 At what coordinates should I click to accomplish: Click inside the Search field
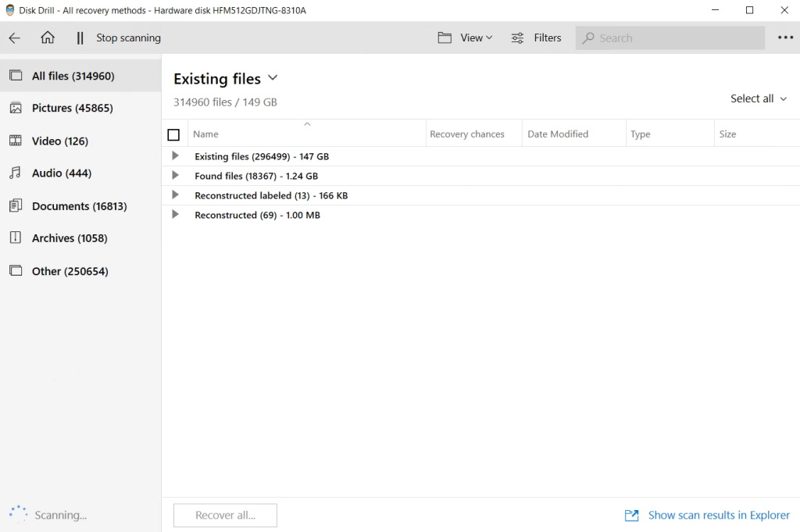click(x=670, y=37)
